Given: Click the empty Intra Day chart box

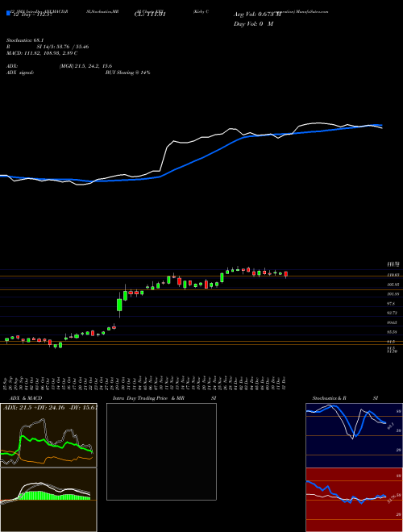Looking at the screenshot, I should click(x=161, y=451).
